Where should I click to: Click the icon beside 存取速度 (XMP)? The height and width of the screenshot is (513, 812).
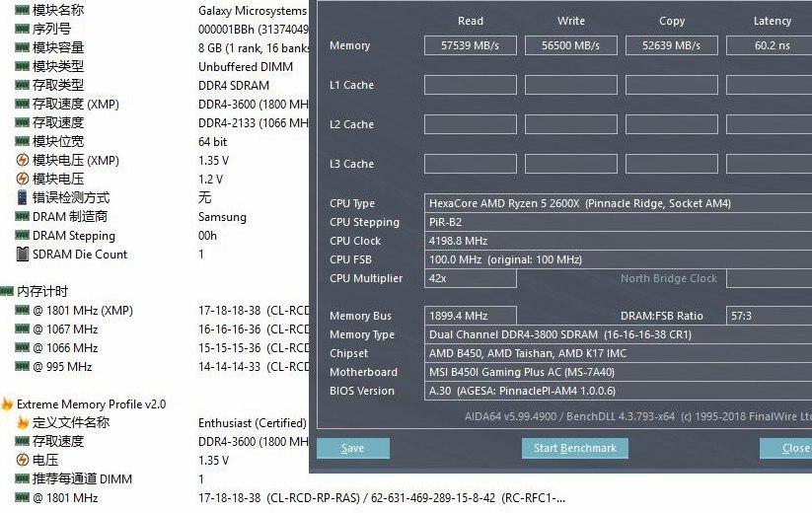(22, 104)
